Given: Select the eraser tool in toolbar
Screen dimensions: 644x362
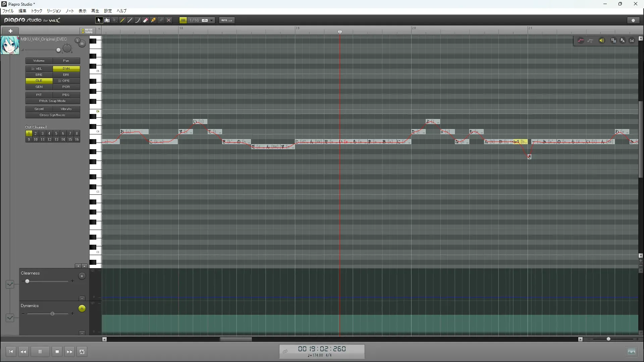Looking at the screenshot, I should pyautogui.click(x=146, y=20).
